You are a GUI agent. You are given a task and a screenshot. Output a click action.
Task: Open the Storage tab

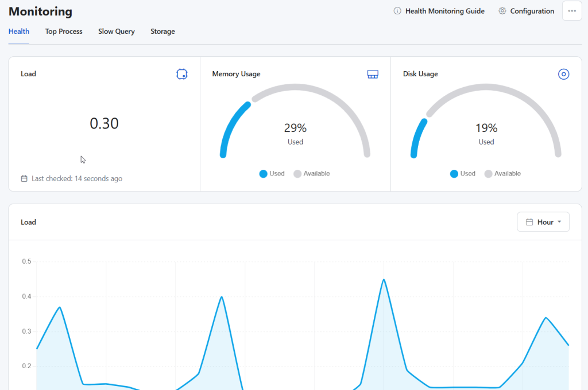tap(163, 32)
